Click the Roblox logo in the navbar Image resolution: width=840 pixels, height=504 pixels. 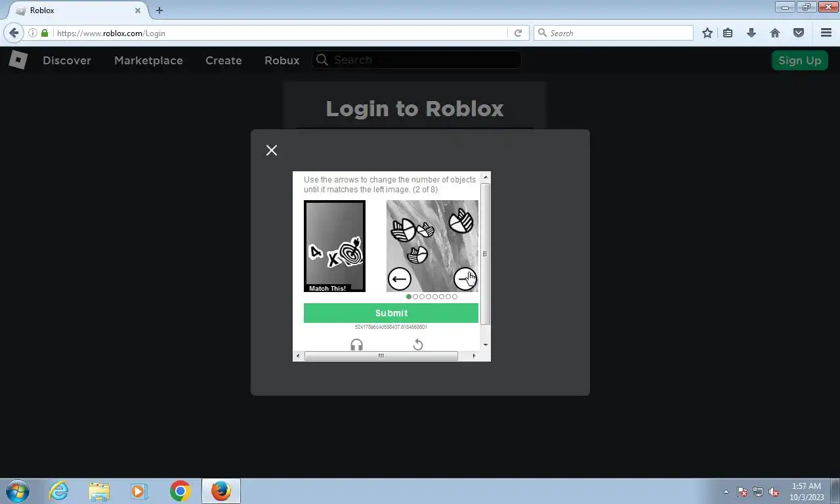pyautogui.click(x=18, y=60)
